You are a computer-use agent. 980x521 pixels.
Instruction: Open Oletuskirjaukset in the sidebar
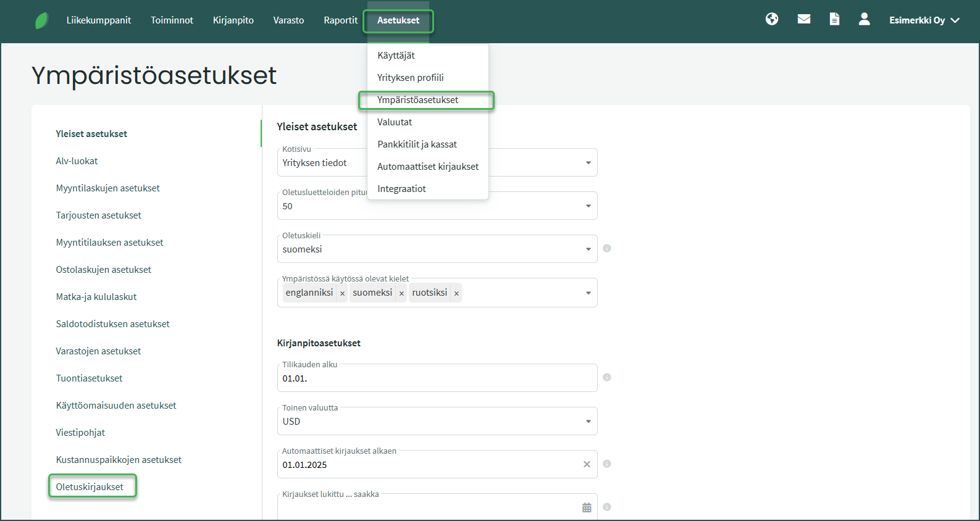coord(90,487)
